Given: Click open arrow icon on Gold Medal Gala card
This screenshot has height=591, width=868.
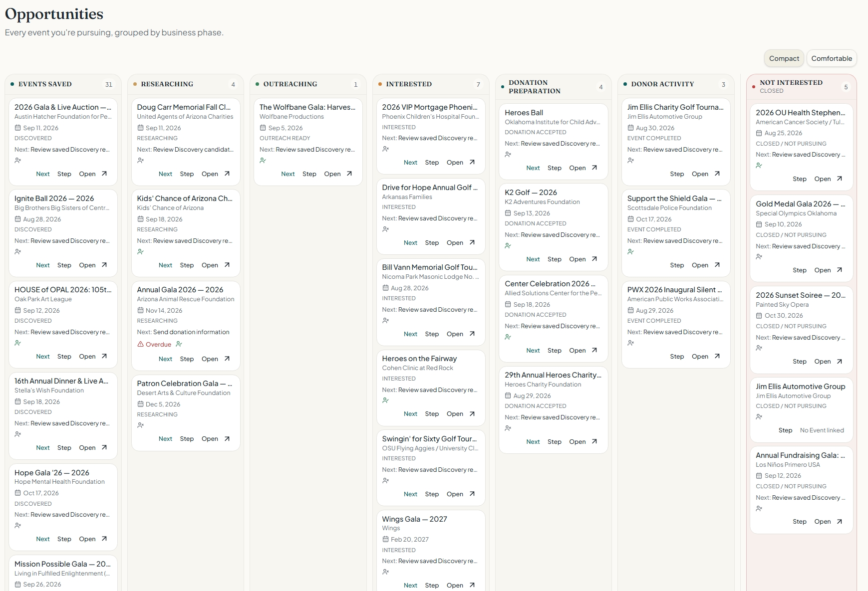Looking at the screenshot, I should pyautogui.click(x=840, y=270).
